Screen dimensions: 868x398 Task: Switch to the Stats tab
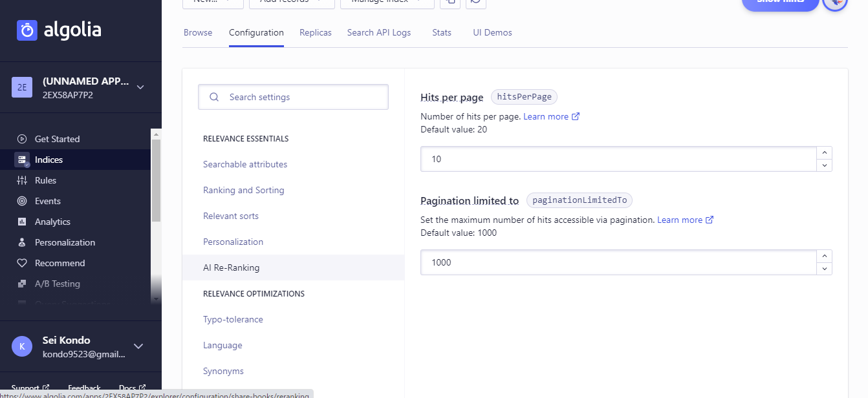coord(442,32)
